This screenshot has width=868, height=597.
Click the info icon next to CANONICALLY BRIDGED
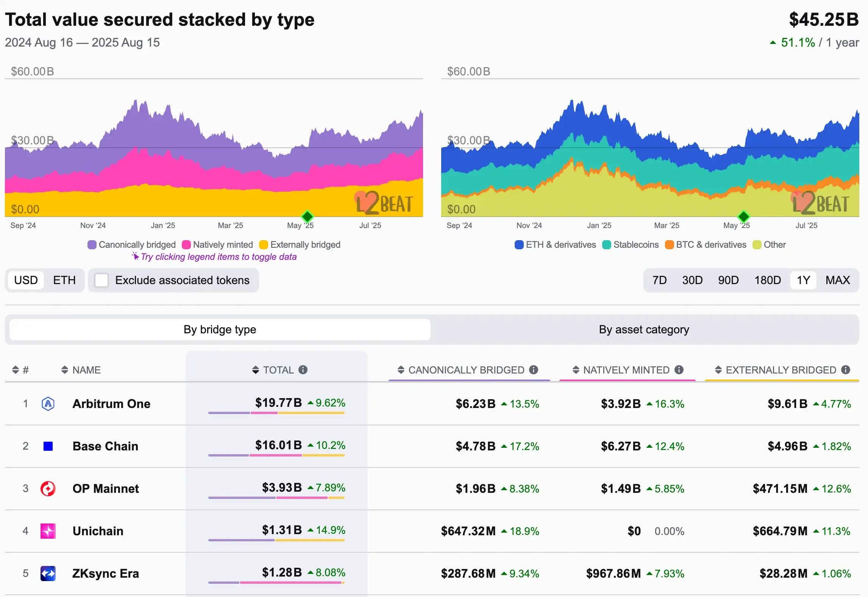[534, 370]
